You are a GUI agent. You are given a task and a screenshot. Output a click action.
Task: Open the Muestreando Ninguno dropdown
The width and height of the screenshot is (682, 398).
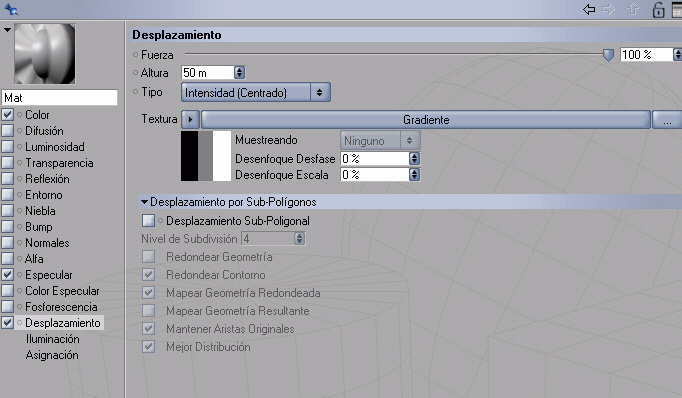380,140
